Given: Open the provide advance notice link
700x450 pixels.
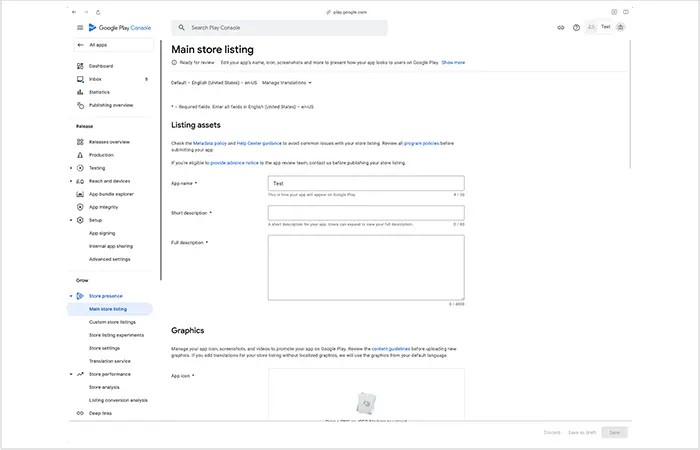Looking at the screenshot, I should (x=234, y=163).
